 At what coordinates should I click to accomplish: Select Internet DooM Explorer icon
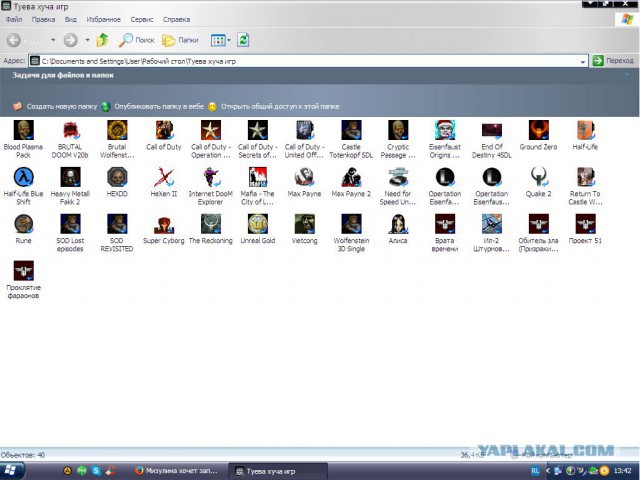(x=211, y=177)
